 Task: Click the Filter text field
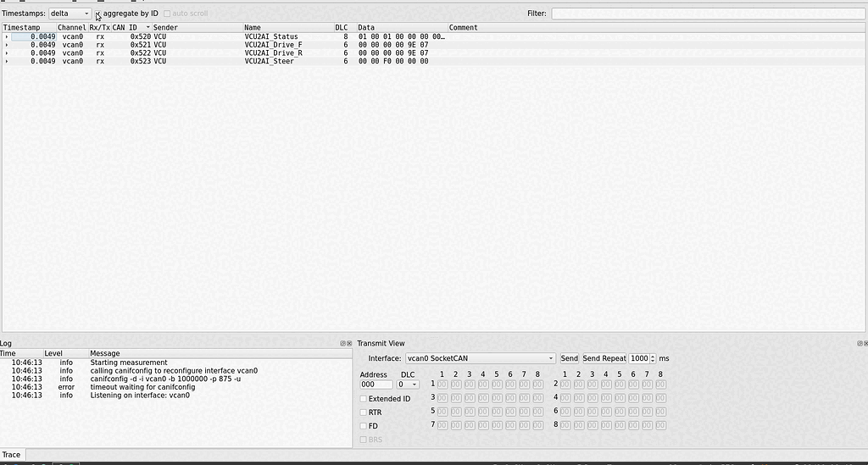click(708, 14)
